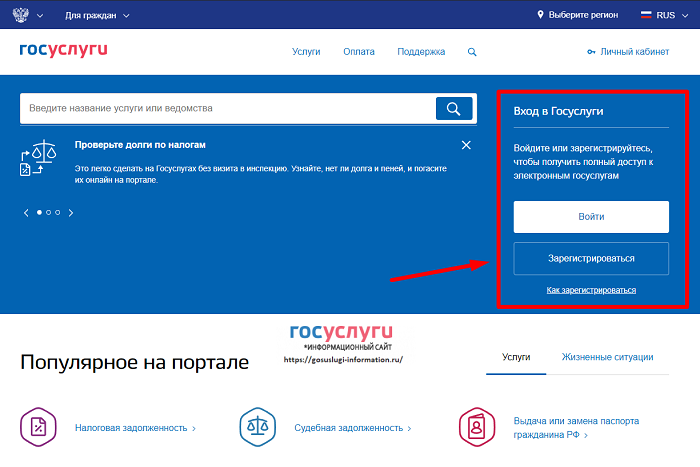This screenshot has width=700, height=467.
Task: Focus the service or agency search field
Action: [228, 108]
